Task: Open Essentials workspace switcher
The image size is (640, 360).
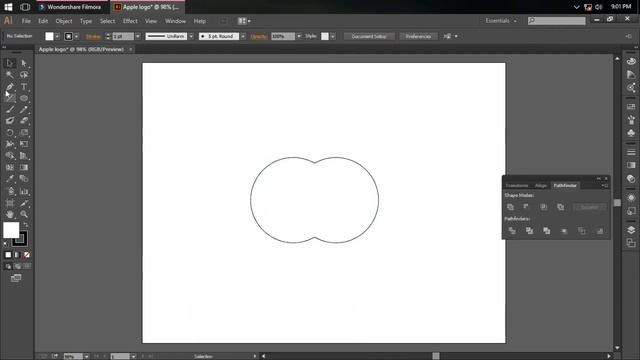Action: (x=501, y=21)
